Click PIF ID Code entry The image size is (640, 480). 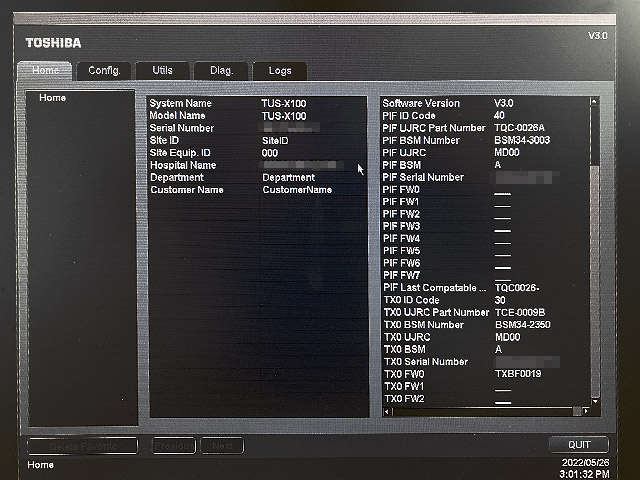(486, 116)
